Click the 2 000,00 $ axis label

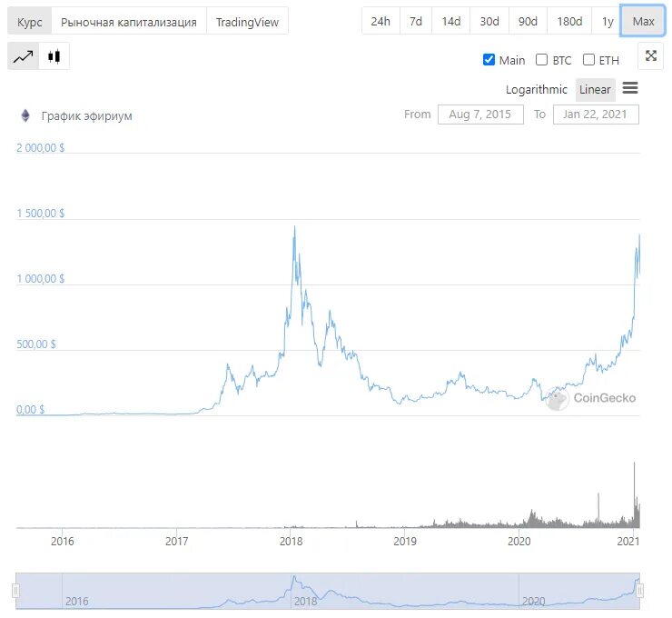pyautogui.click(x=40, y=148)
